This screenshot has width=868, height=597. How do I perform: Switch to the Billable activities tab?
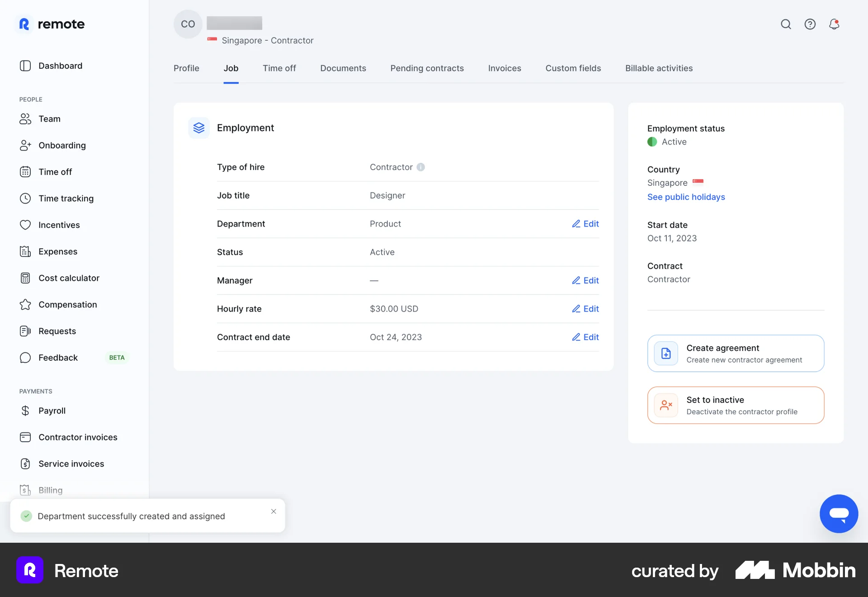[x=659, y=68]
